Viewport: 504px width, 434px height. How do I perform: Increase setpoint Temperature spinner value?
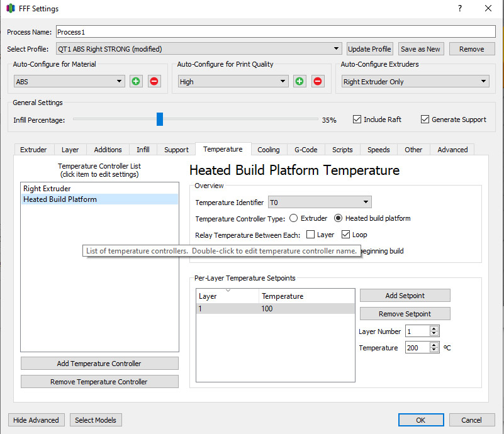pos(434,345)
